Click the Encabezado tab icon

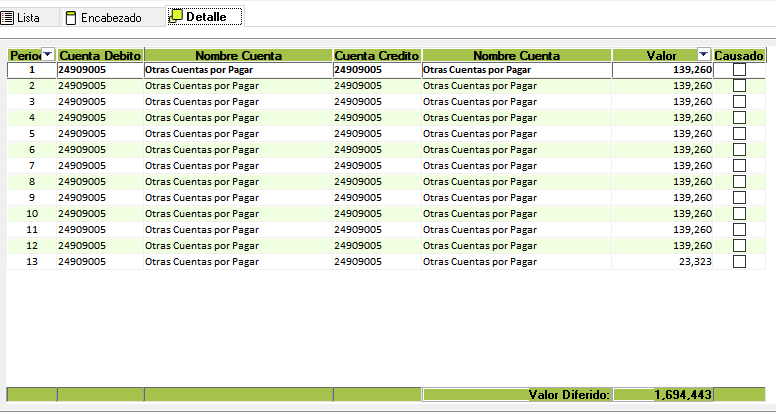click(69, 18)
